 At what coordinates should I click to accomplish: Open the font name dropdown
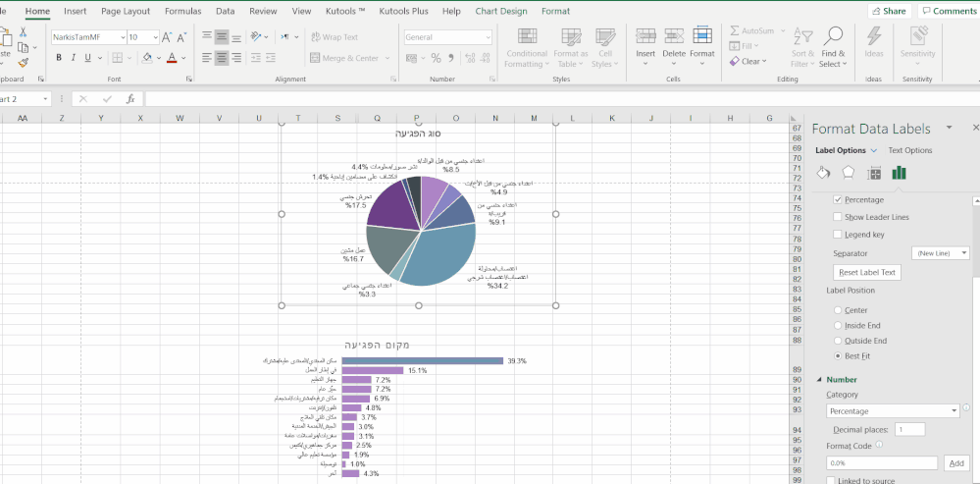point(122,37)
